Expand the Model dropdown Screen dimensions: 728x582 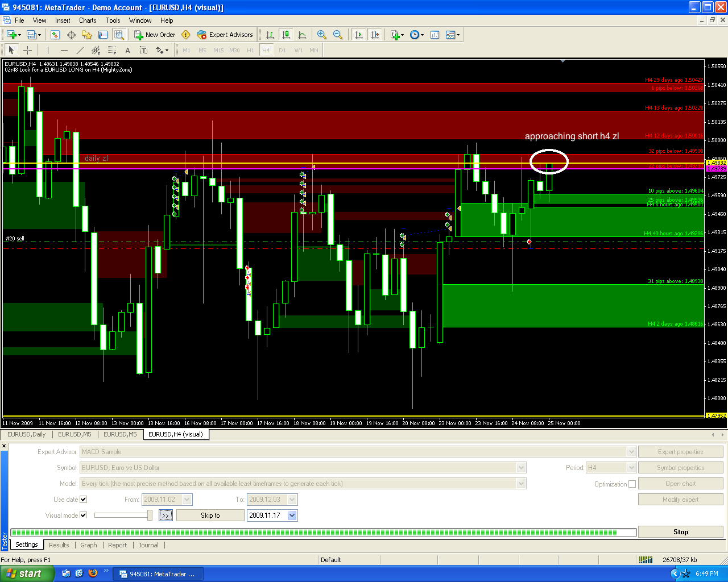click(521, 484)
